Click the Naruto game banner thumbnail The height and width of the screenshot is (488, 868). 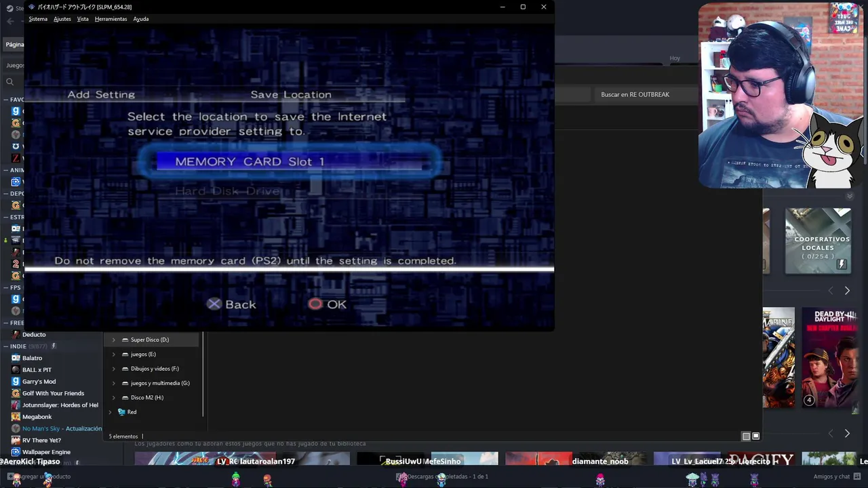[x=205, y=459]
